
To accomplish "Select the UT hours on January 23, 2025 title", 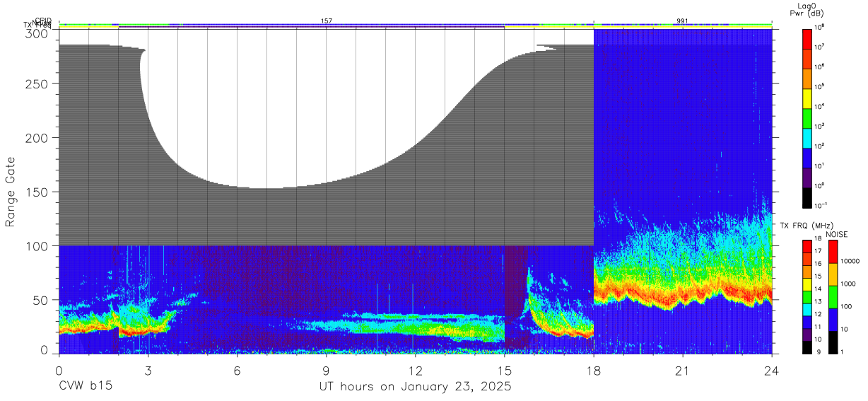I will point(416,388).
